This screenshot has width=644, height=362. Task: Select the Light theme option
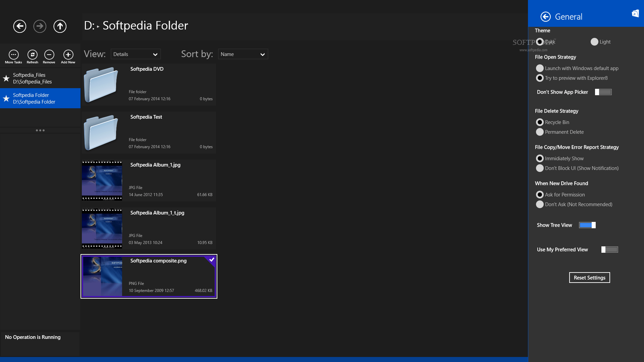point(594,42)
